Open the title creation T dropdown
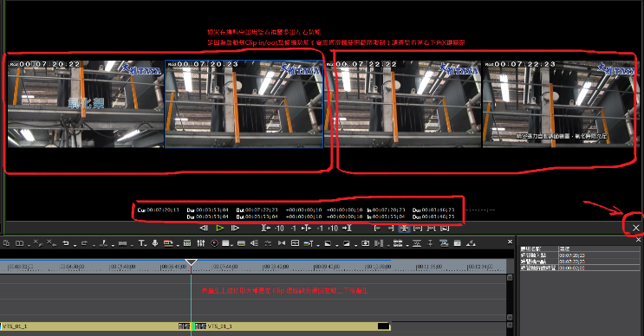Viewport: 644px width, 336px height. 141,243
